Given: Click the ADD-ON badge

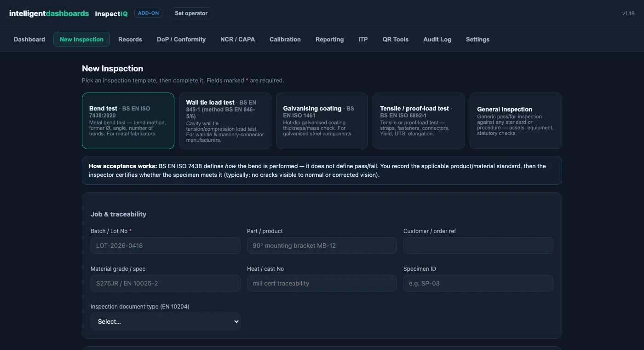Looking at the screenshot, I should [148, 13].
